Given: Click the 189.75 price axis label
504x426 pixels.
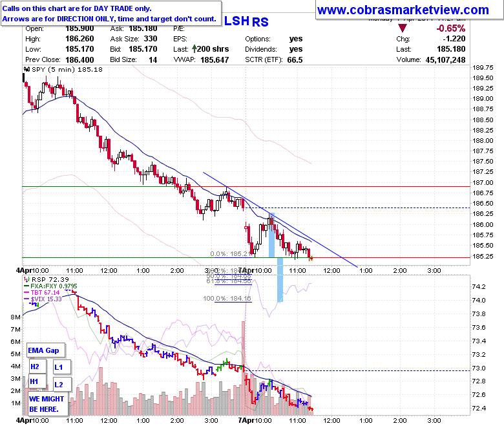Looking at the screenshot, I should click(483, 67).
